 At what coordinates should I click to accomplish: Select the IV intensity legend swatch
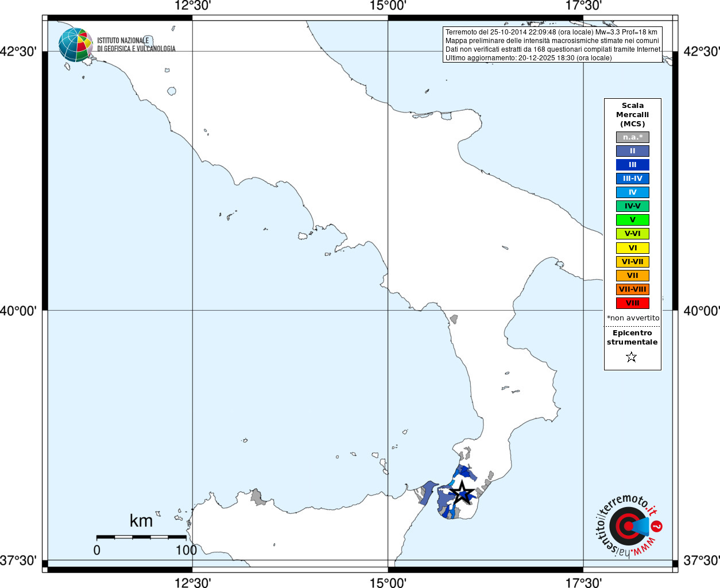(633, 192)
